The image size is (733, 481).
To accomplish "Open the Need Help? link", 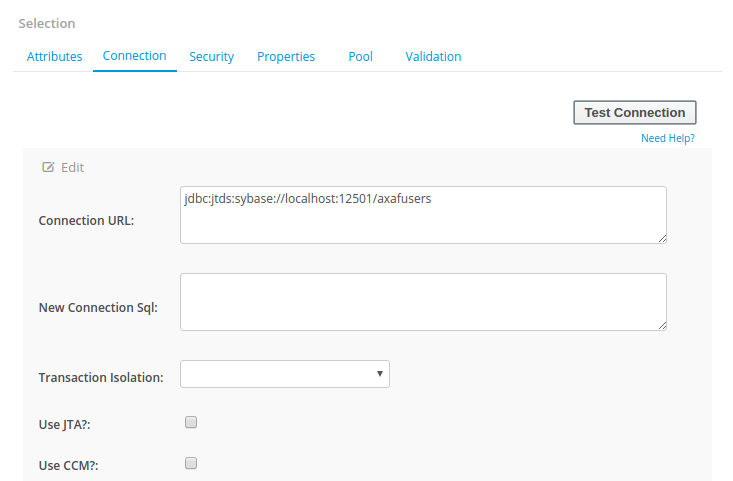I will pyautogui.click(x=668, y=138).
